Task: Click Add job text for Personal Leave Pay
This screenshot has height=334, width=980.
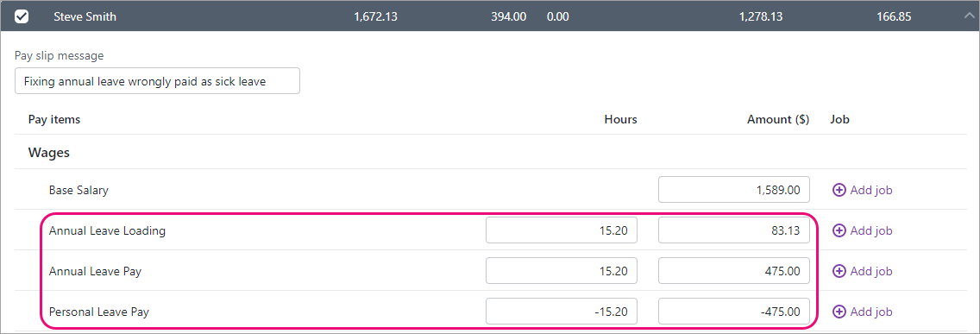Action: pos(871,312)
